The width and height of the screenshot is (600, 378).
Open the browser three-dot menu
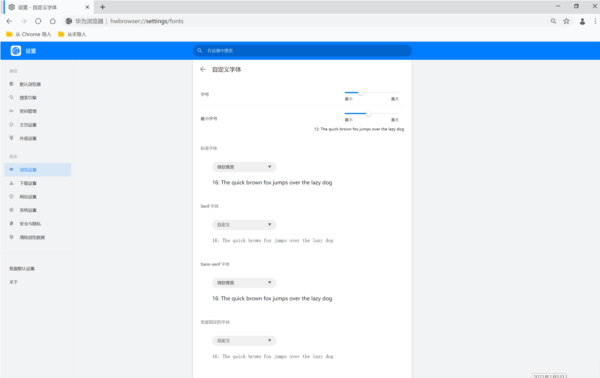pyautogui.click(x=595, y=21)
